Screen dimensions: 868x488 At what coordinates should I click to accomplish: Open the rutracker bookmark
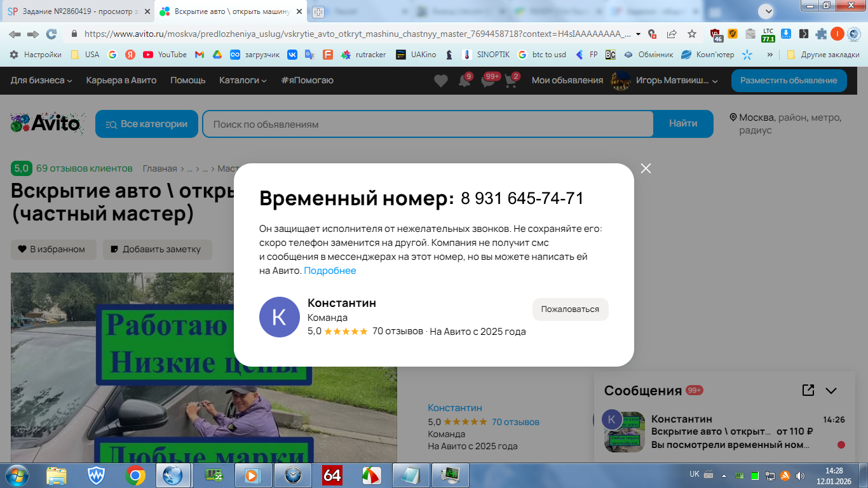pos(363,55)
